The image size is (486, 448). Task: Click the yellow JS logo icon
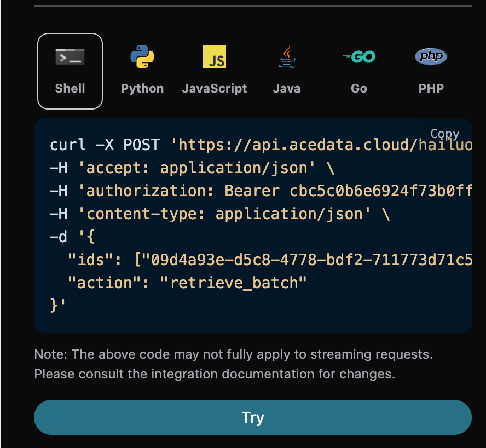point(215,57)
